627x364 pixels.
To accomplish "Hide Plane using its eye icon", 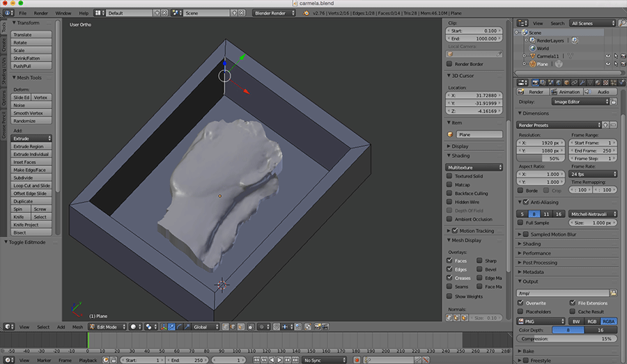I will [607, 64].
